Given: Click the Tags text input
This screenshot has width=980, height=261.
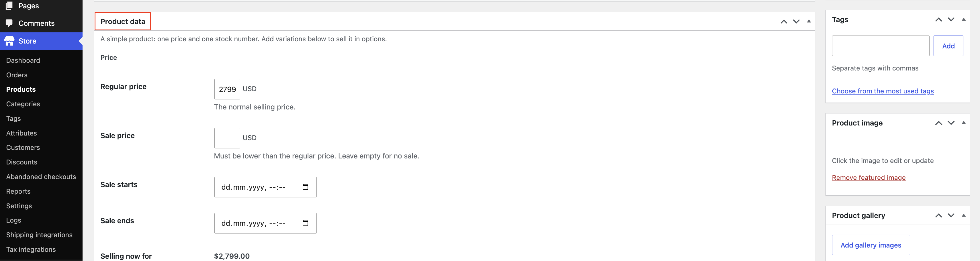Looking at the screenshot, I should 880,46.
